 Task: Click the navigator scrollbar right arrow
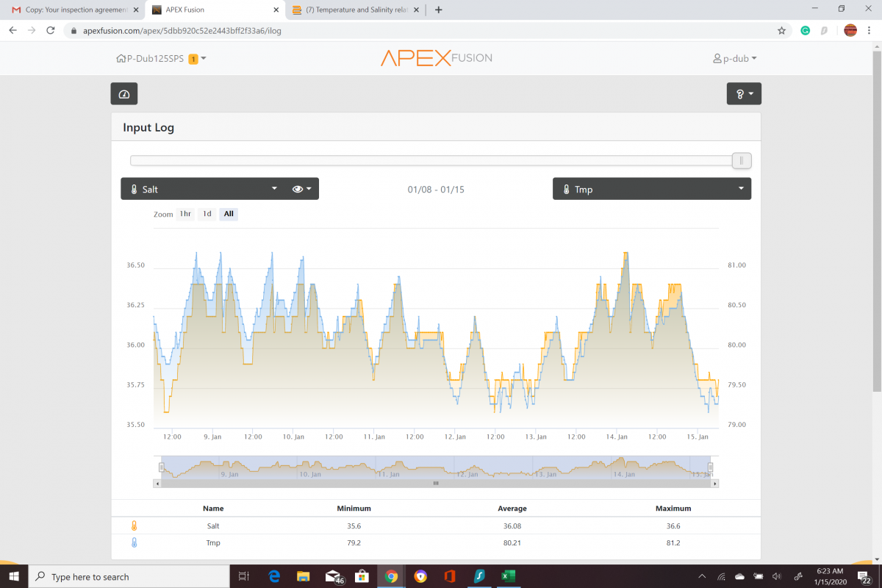pyautogui.click(x=715, y=483)
